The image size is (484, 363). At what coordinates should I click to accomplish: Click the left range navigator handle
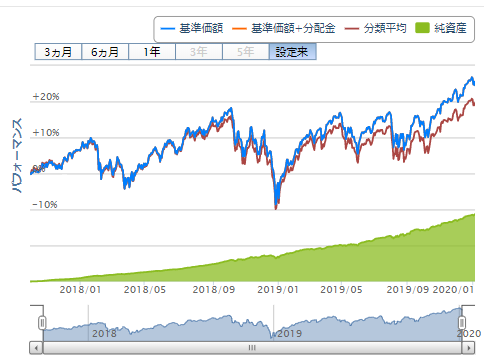pyautogui.click(x=42, y=323)
